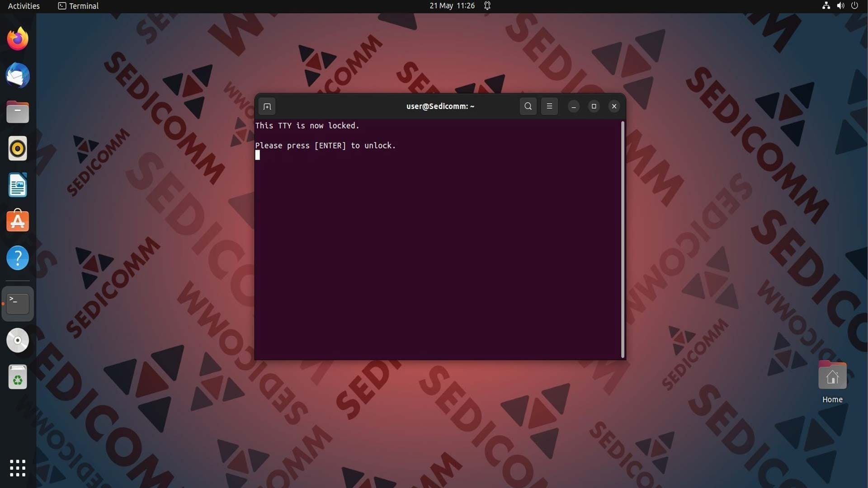Open the Files manager in the dock
This screenshot has width=868, height=488.
click(x=18, y=112)
